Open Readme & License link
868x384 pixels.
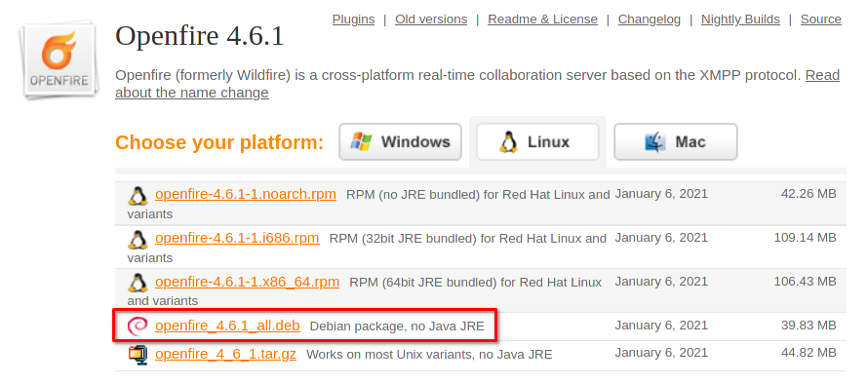pyautogui.click(x=542, y=19)
